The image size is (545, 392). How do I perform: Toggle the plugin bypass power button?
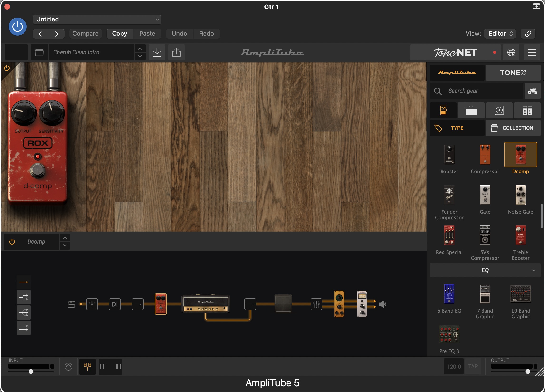pyautogui.click(x=18, y=26)
